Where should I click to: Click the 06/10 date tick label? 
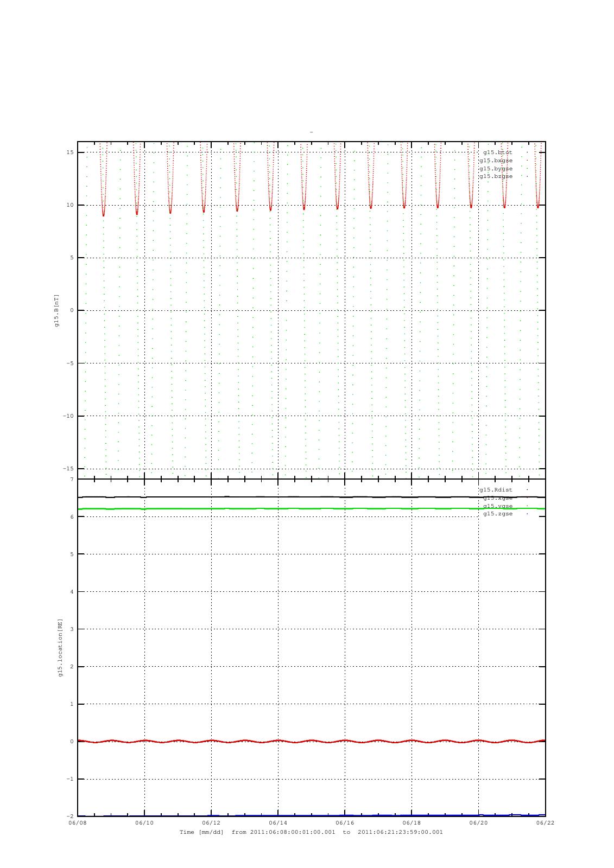pos(144,823)
